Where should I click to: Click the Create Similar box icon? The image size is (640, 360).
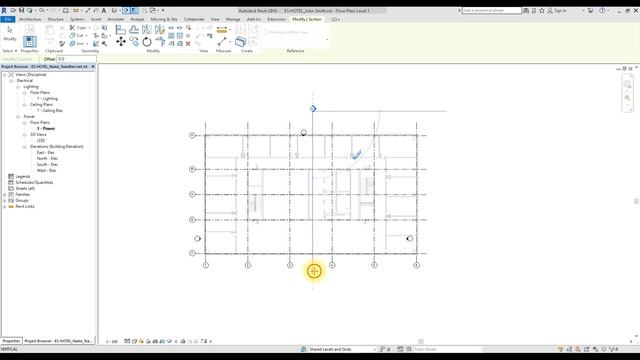[240, 42]
